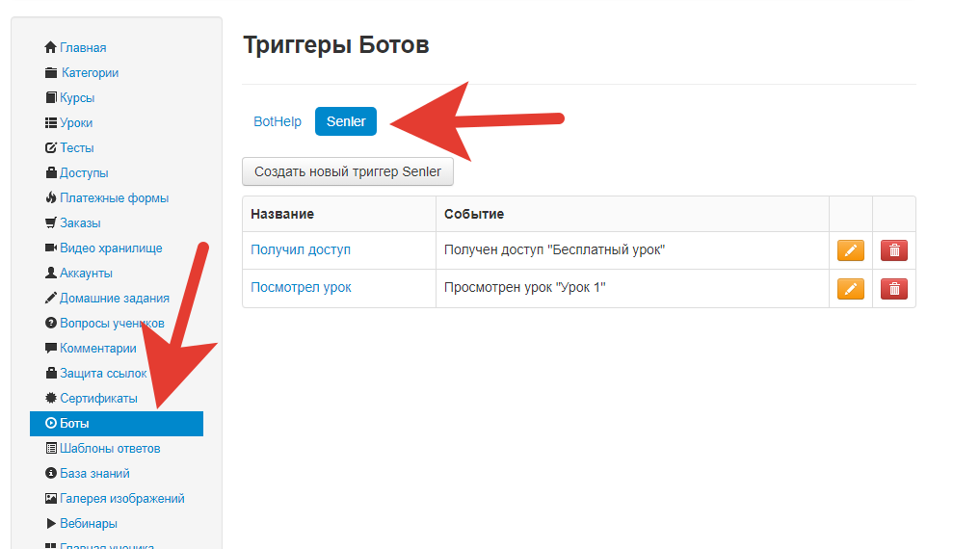This screenshot has width=980, height=549.
Task: Click the play icon beside Вебинары
Action: (51, 524)
